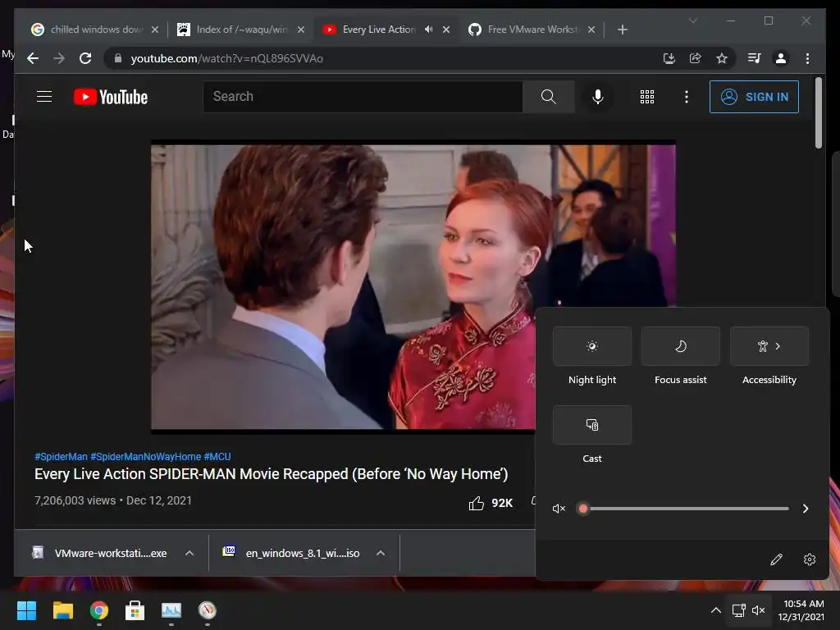The height and width of the screenshot is (630, 840).
Task: Click the YouTube page vertical scrollbar
Action: click(x=818, y=112)
